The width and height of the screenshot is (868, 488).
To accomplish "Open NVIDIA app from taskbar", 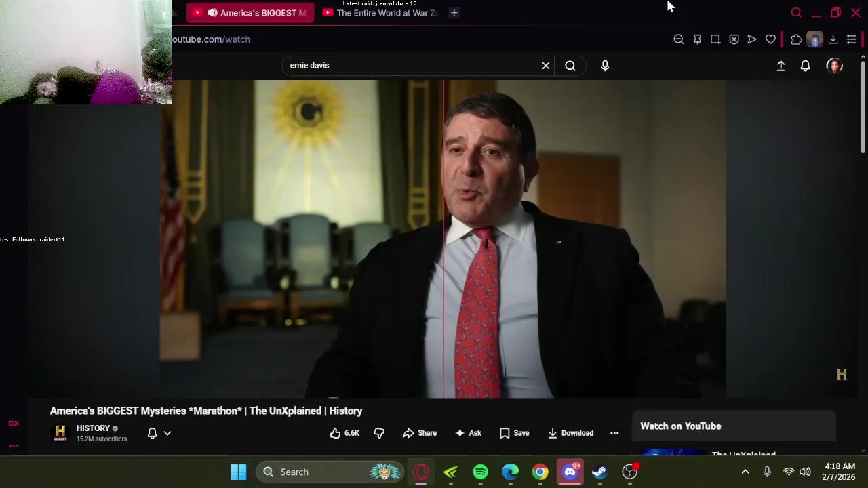I will coord(451,472).
